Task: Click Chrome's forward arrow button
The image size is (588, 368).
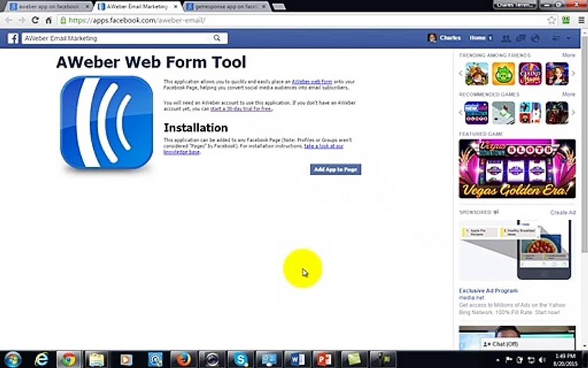Action: [x=22, y=20]
